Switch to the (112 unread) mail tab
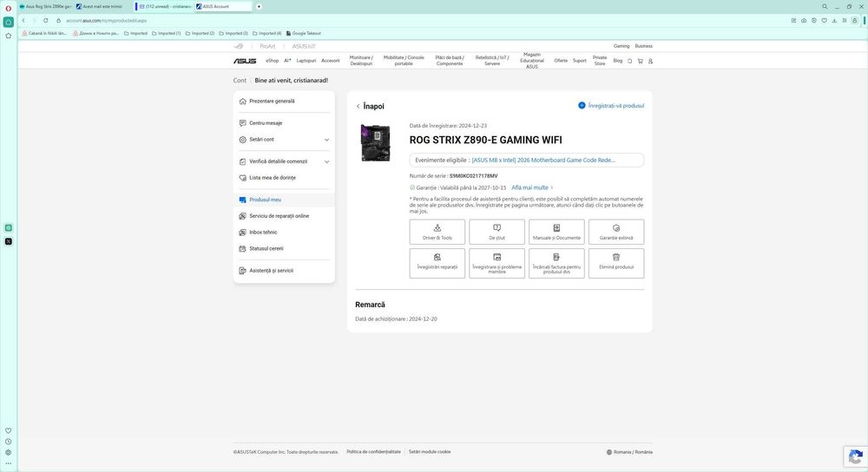868x472 pixels. pos(164,7)
